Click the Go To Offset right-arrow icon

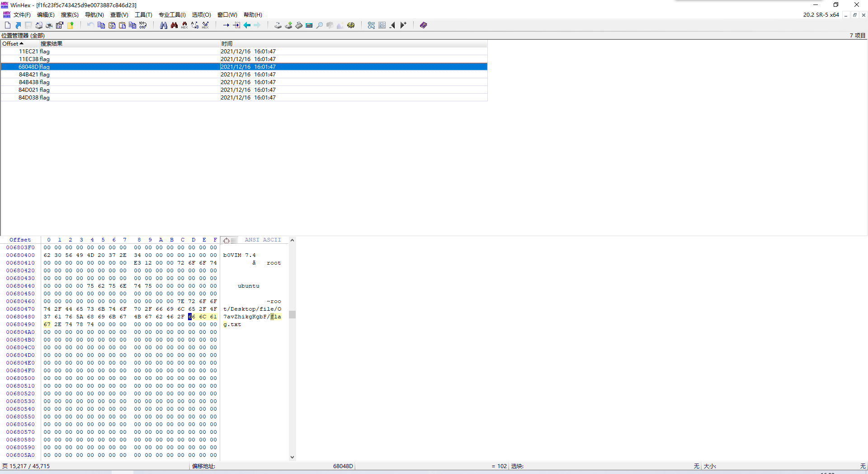(226, 25)
